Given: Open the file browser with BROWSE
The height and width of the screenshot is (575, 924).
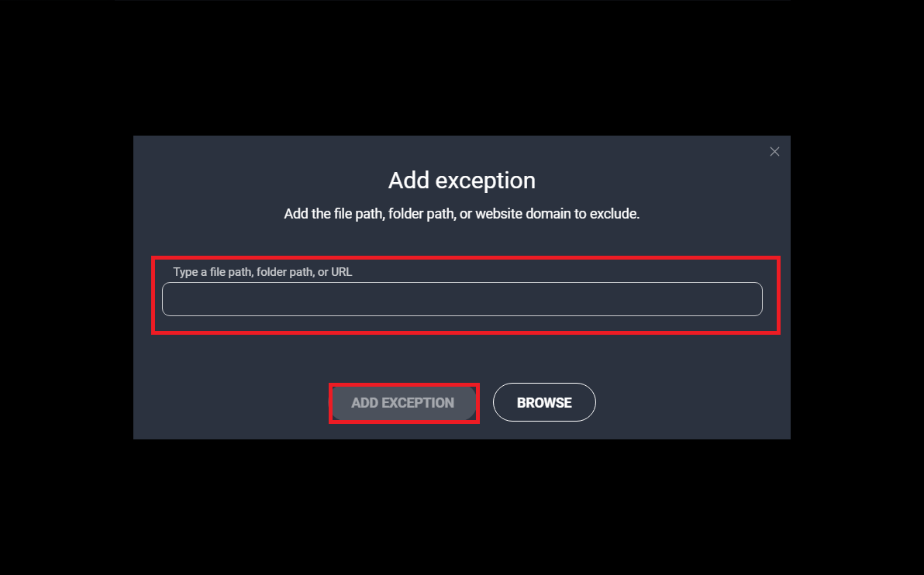Looking at the screenshot, I should tap(544, 402).
